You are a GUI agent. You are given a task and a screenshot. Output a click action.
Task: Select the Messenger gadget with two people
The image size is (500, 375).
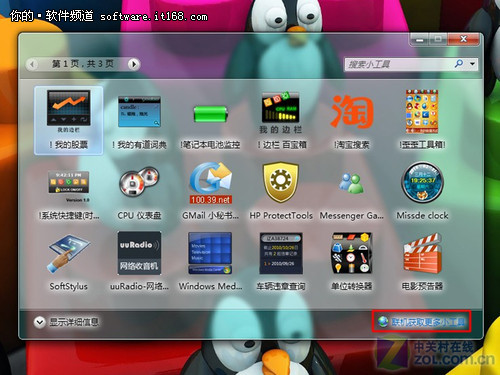click(x=352, y=196)
